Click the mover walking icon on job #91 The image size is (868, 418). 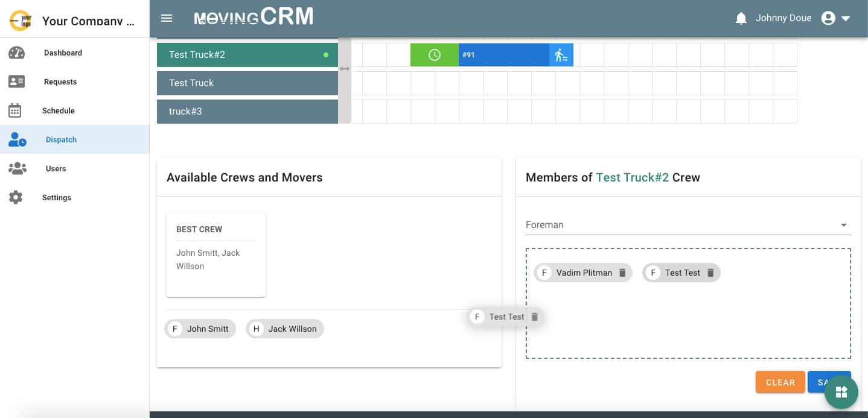point(561,55)
